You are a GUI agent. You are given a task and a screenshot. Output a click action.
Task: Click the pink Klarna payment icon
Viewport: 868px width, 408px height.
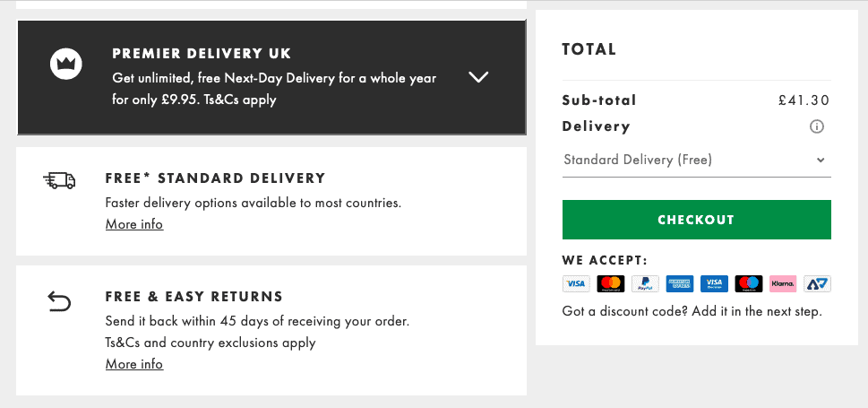click(783, 284)
